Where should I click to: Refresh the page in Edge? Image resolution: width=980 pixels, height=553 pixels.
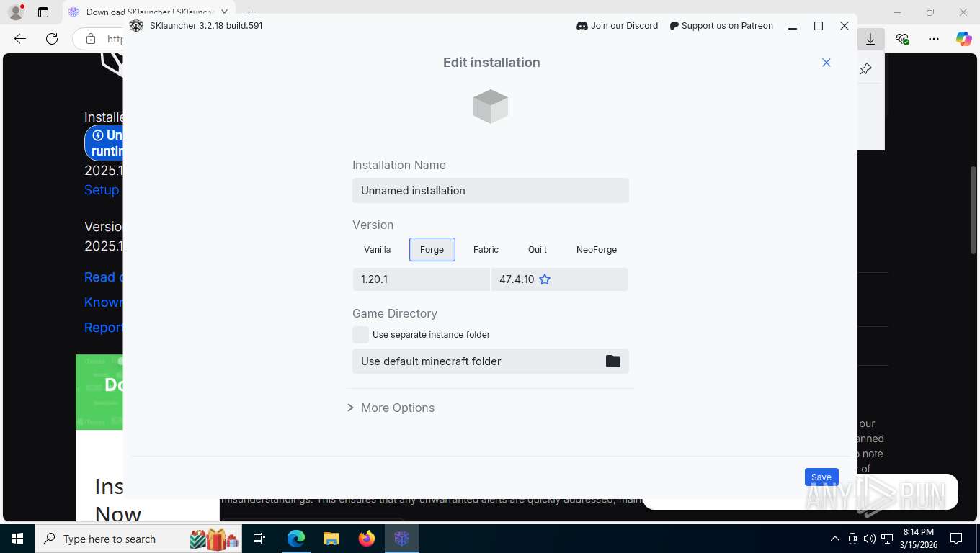(52, 39)
